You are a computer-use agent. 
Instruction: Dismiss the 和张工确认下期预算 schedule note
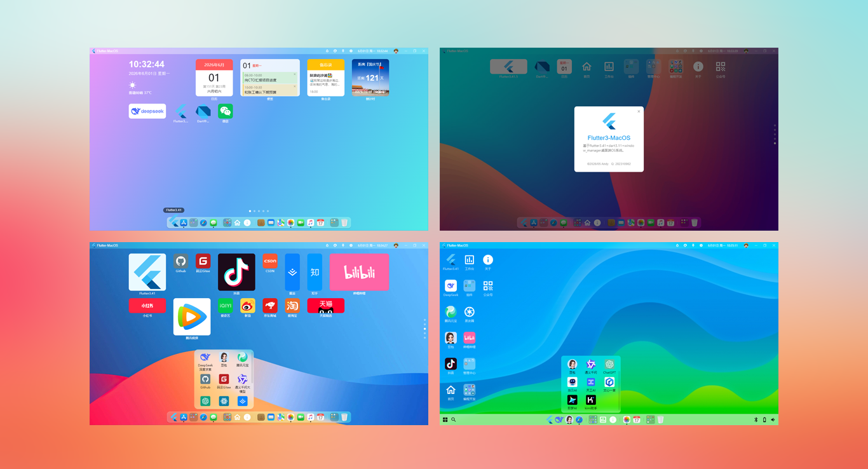click(295, 86)
